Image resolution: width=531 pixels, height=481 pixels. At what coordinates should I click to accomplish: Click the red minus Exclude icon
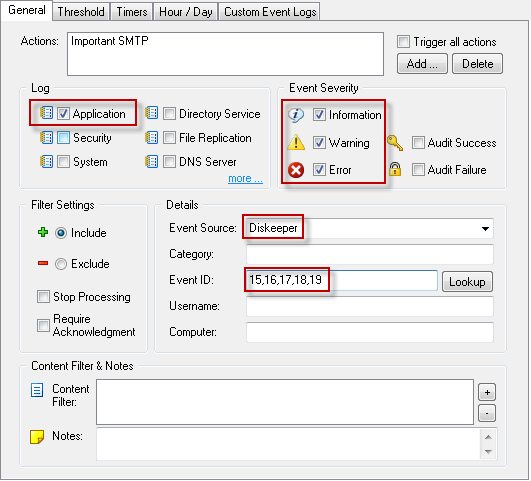tap(43, 263)
